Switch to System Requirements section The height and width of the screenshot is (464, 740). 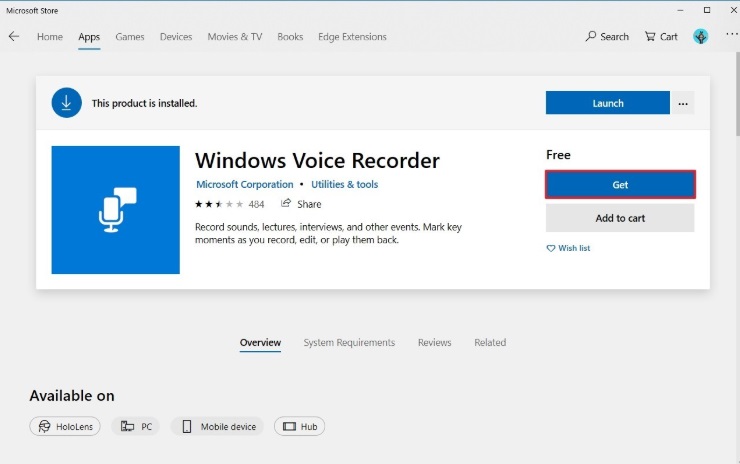click(x=349, y=343)
